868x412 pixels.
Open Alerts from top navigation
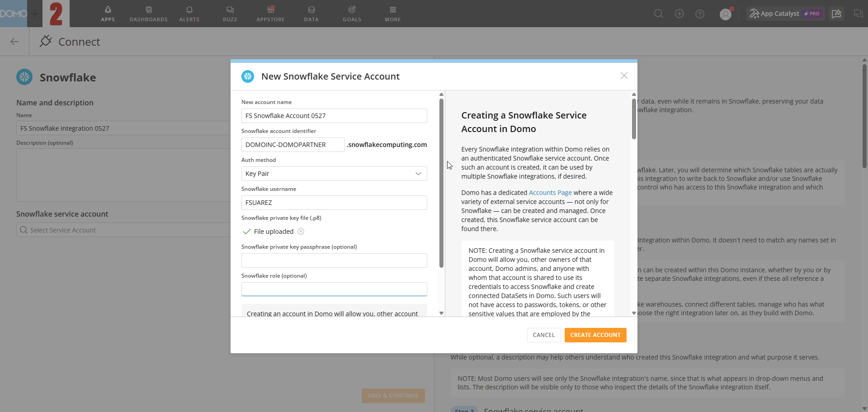point(189,14)
